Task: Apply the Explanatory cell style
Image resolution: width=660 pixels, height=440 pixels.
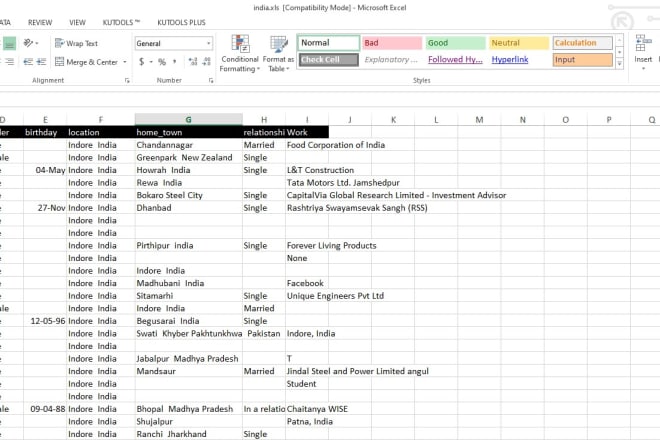Action: click(x=392, y=60)
